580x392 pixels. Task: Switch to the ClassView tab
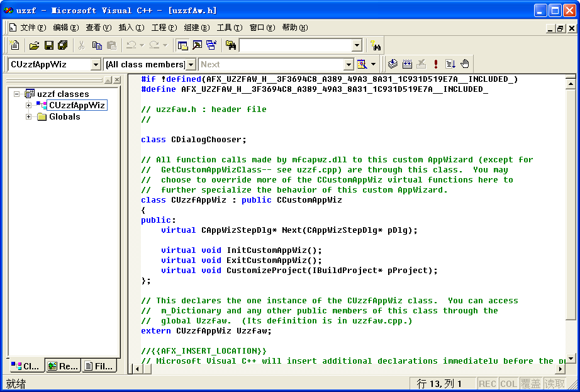pyautogui.click(x=26, y=366)
